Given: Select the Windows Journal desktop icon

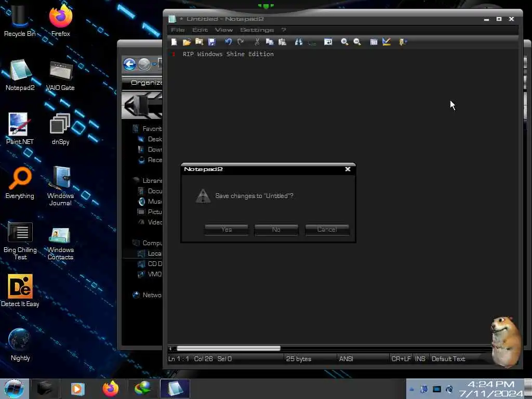Looking at the screenshot, I should [60, 186].
